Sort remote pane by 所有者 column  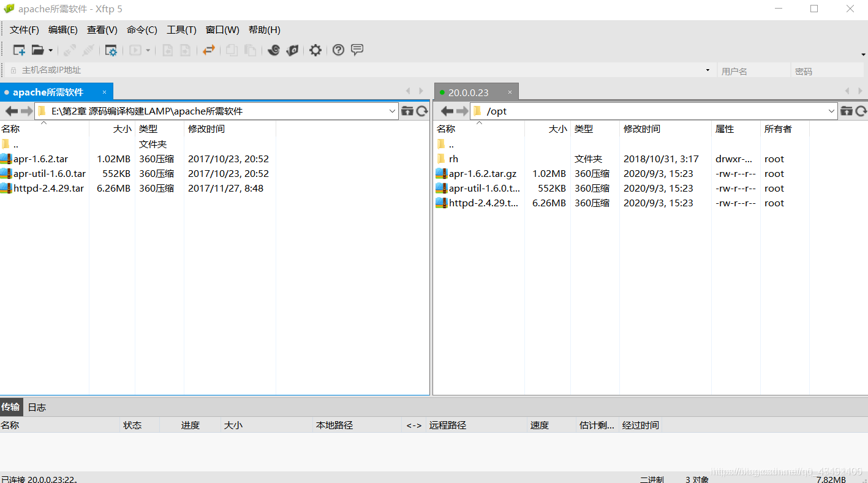[x=784, y=129]
